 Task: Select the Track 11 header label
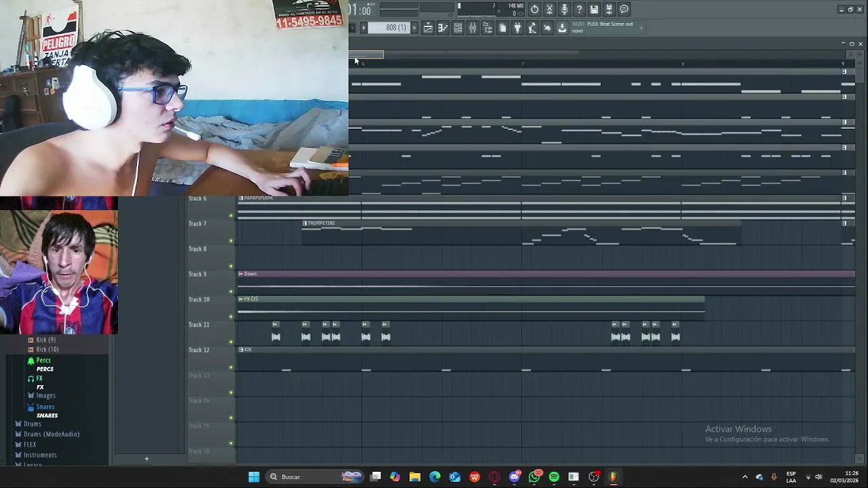tap(199, 325)
